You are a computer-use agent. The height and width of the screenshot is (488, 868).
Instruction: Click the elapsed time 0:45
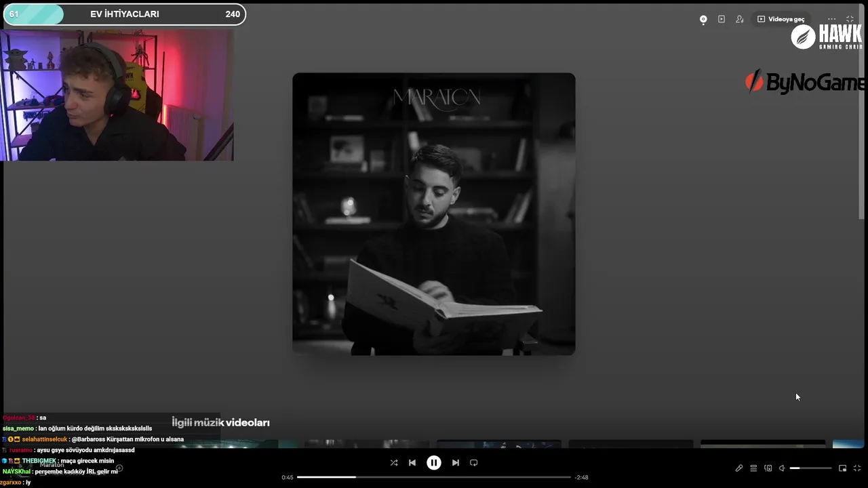click(x=288, y=477)
